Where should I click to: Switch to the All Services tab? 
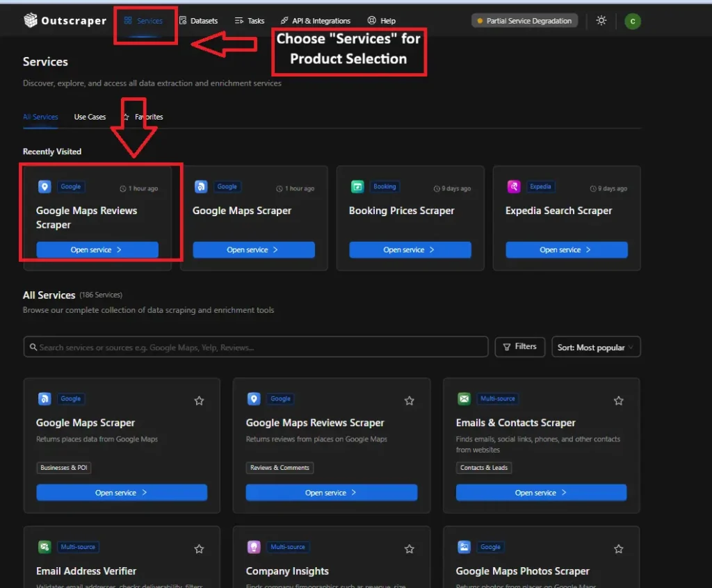tap(40, 117)
